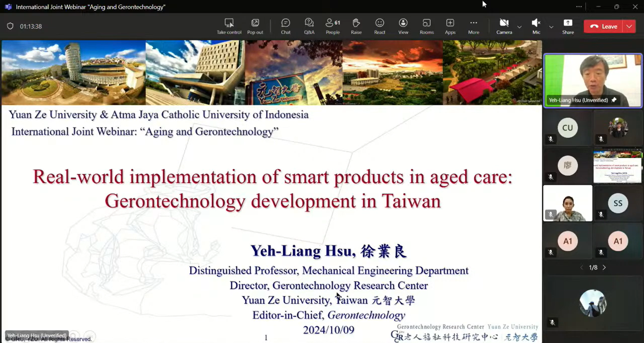Expand mic options dropdown arrow
The height and width of the screenshot is (343, 644).
[551, 26]
